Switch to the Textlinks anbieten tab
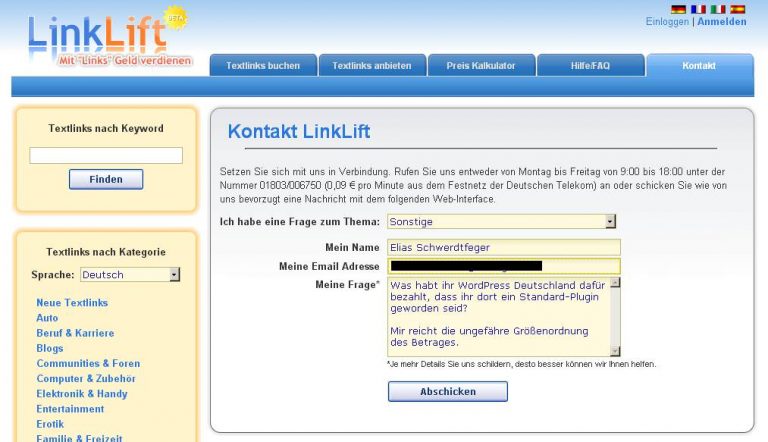The height and width of the screenshot is (442, 768). (x=372, y=66)
